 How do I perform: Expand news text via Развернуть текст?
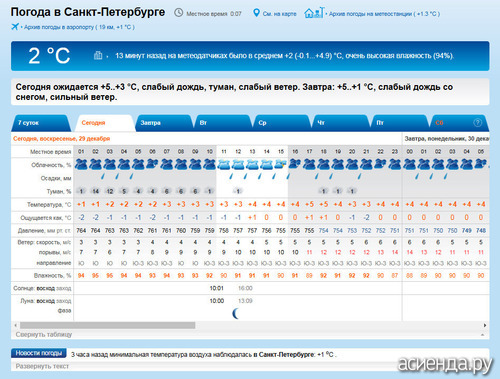(42, 366)
